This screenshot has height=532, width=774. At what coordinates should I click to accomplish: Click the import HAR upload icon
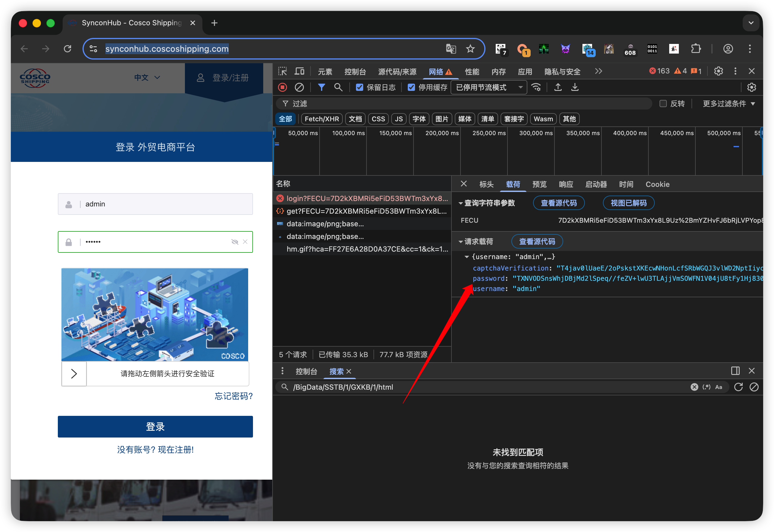click(558, 87)
